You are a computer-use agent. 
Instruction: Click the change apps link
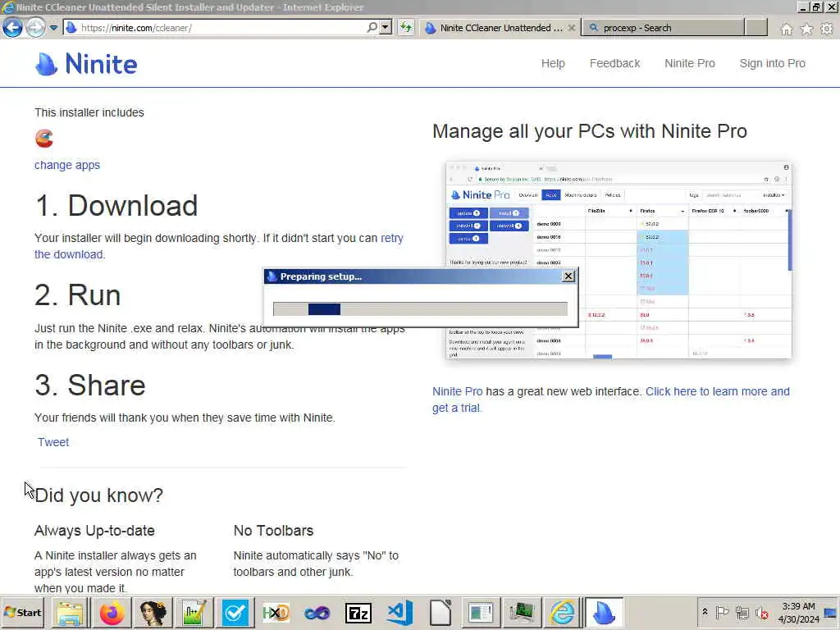(x=67, y=165)
